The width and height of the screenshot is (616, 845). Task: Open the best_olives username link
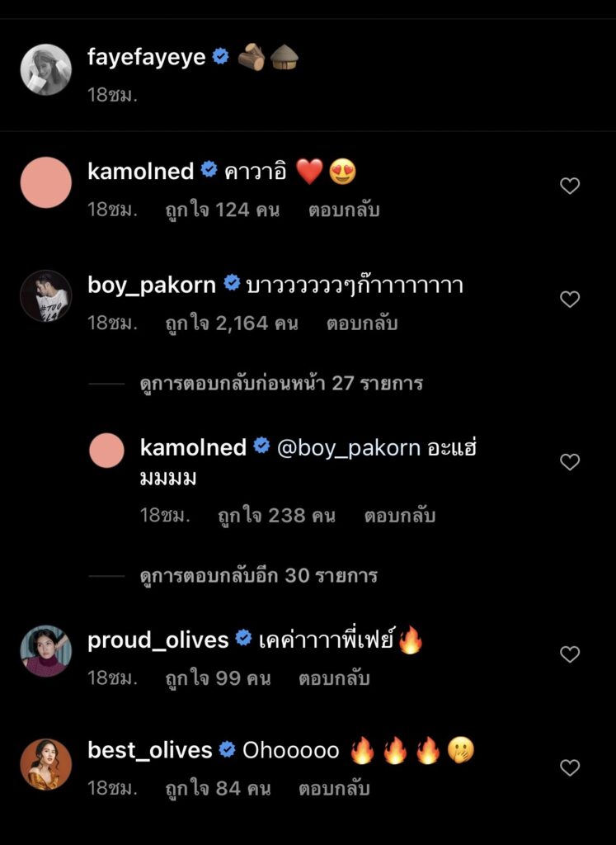(149, 750)
